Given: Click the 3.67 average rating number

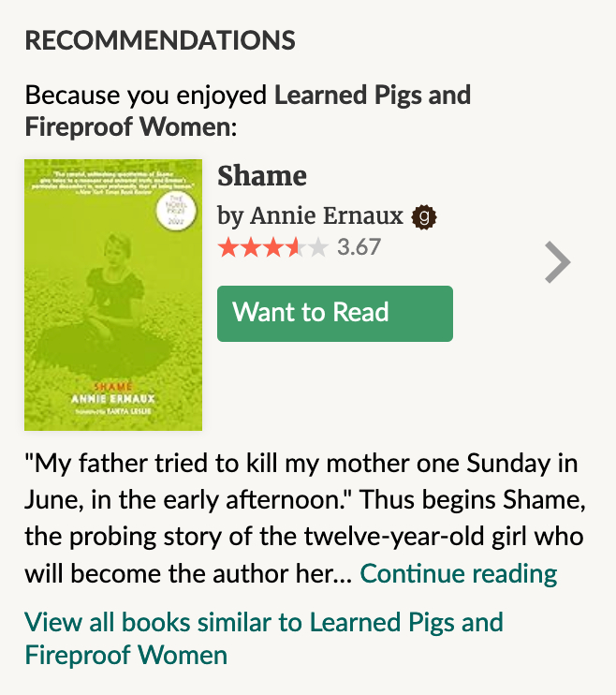Looking at the screenshot, I should 359,248.
